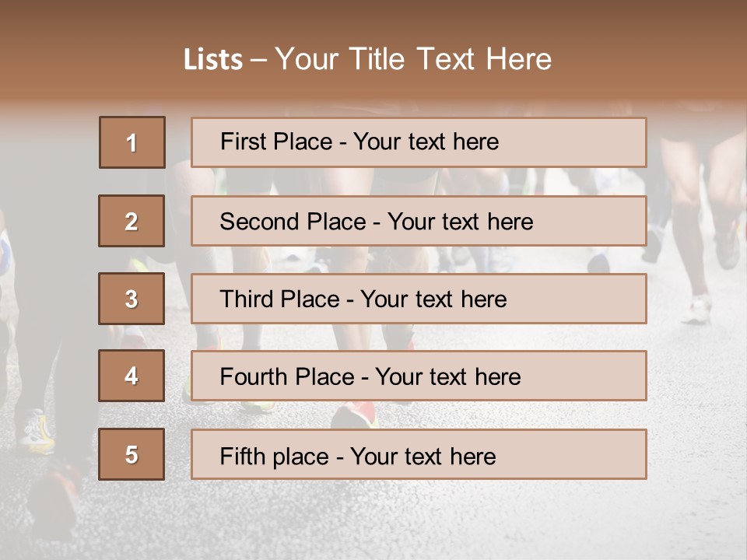Click the word Second in list item two

(x=259, y=222)
